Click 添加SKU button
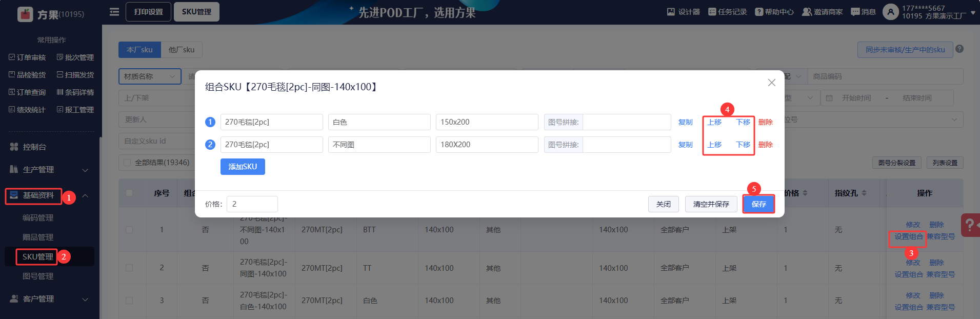Image resolution: width=980 pixels, height=319 pixels. pos(243,167)
